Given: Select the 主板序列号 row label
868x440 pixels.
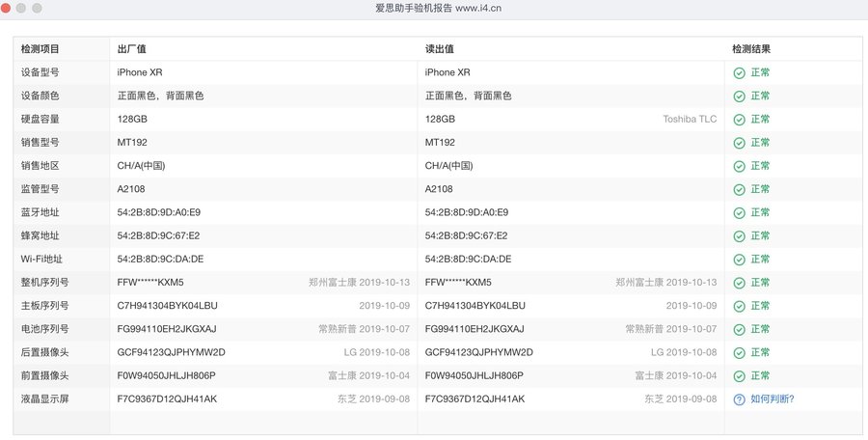Looking at the screenshot, I should tap(44, 306).
